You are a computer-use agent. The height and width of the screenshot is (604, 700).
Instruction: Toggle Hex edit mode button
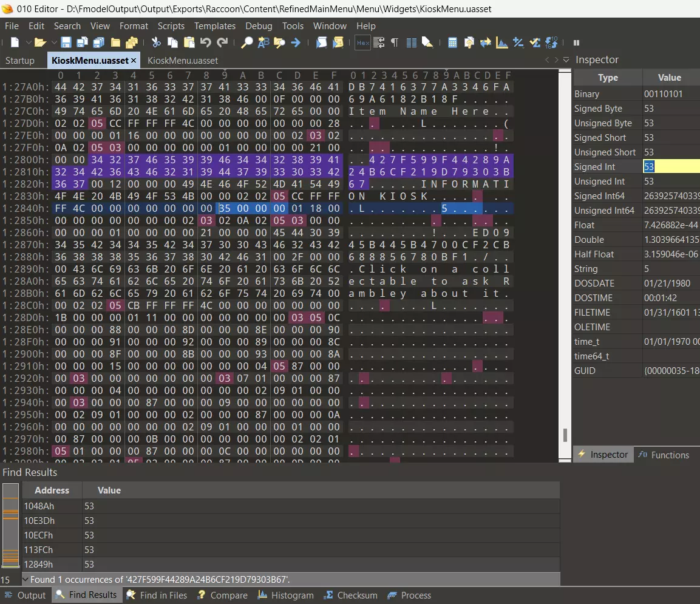coord(362,42)
